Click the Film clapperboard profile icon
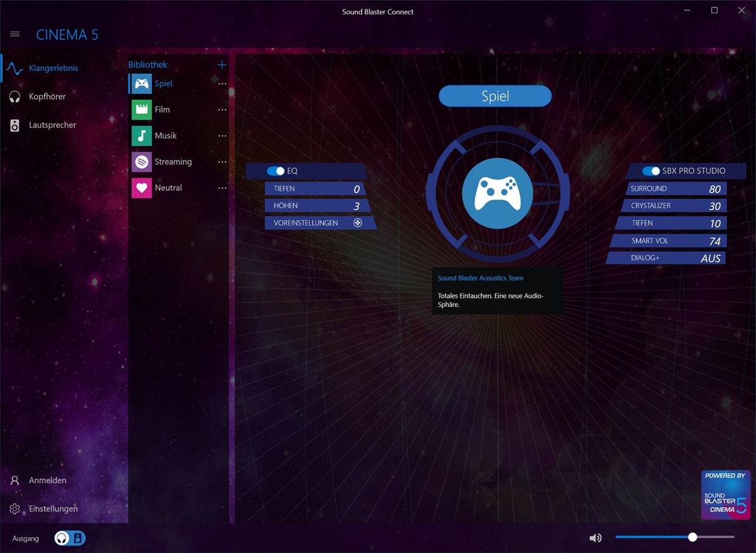 [142, 110]
